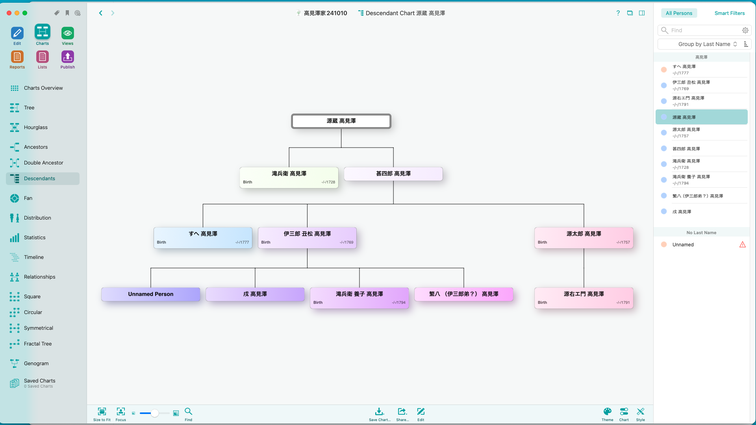Click the Share chart icon
Image resolution: width=756 pixels, height=425 pixels.
402,411
